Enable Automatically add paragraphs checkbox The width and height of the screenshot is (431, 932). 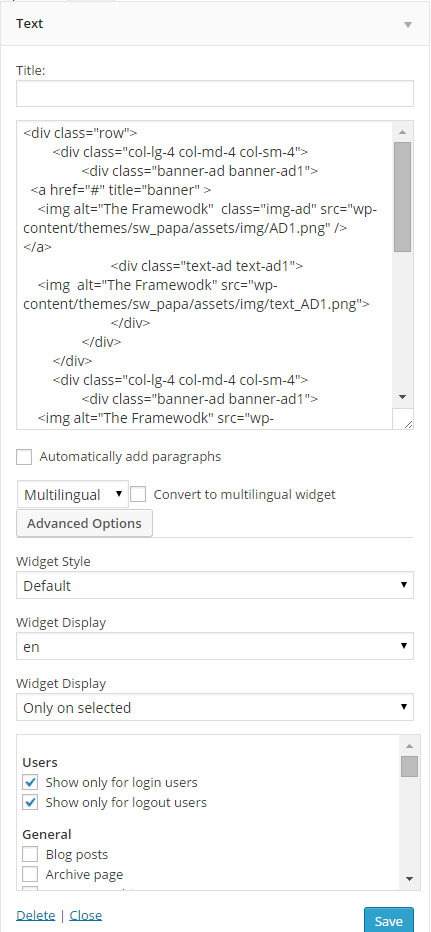click(x=24, y=457)
